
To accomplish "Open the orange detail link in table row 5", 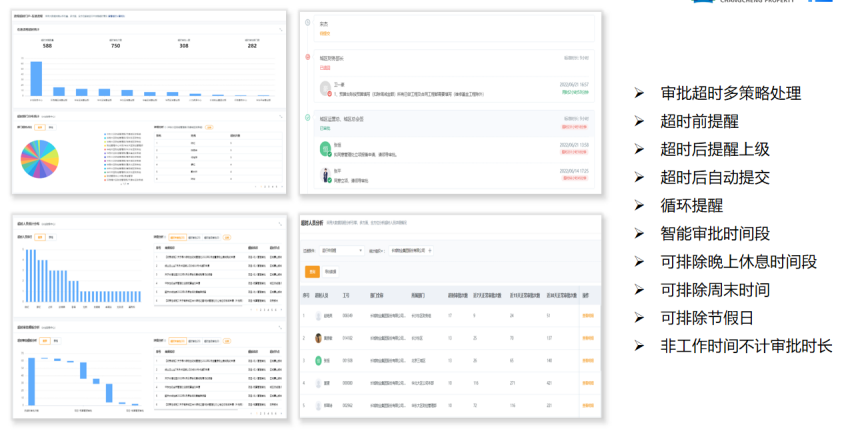I will (588, 406).
